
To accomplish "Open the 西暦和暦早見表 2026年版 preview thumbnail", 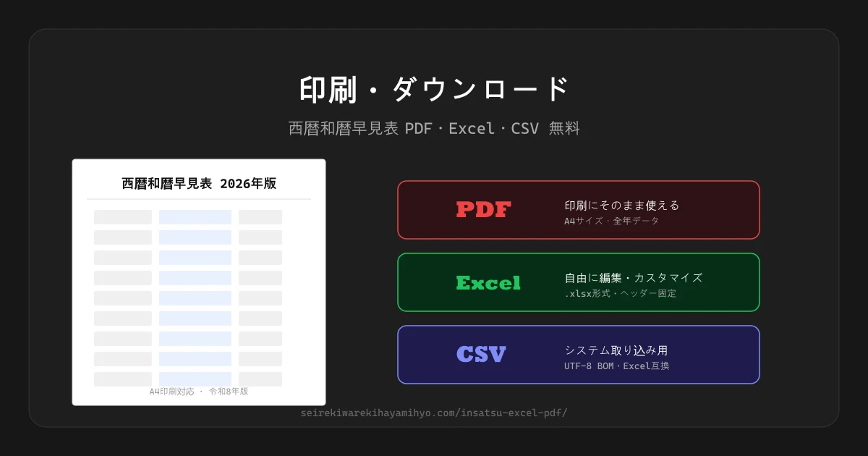I will pos(199,282).
